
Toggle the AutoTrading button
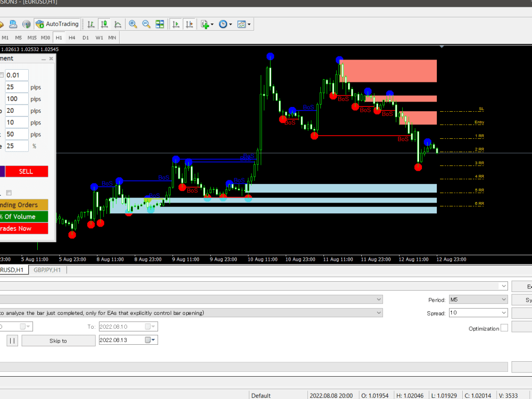pyautogui.click(x=57, y=24)
